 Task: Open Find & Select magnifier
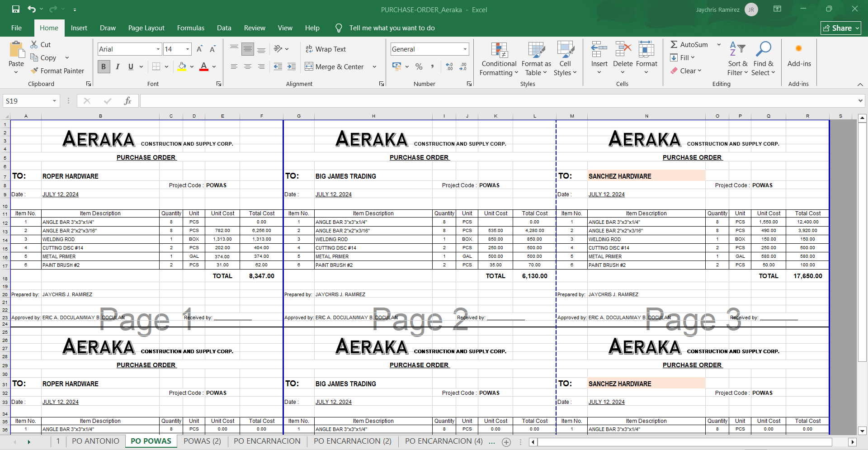pyautogui.click(x=763, y=49)
